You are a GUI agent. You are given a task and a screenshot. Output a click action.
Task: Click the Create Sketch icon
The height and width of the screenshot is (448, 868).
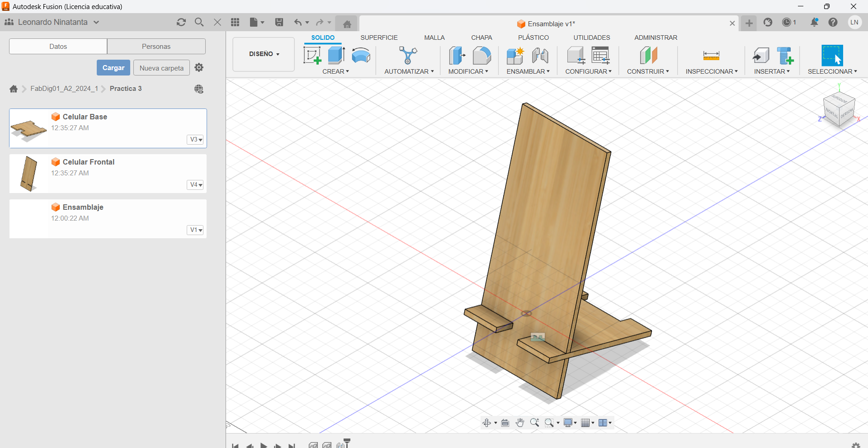312,56
